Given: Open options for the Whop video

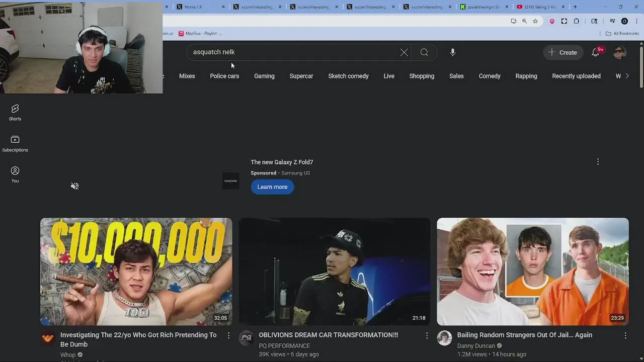Looking at the screenshot, I should (228, 335).
